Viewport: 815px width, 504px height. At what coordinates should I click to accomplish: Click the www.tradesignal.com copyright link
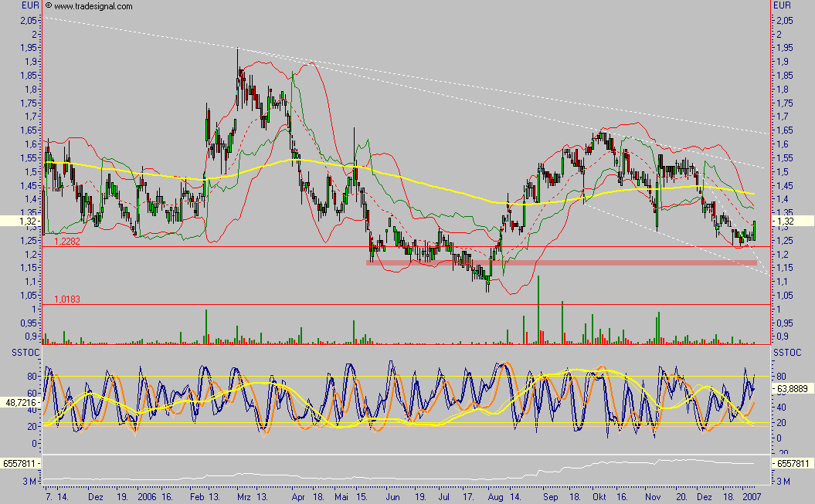point(93,6)
